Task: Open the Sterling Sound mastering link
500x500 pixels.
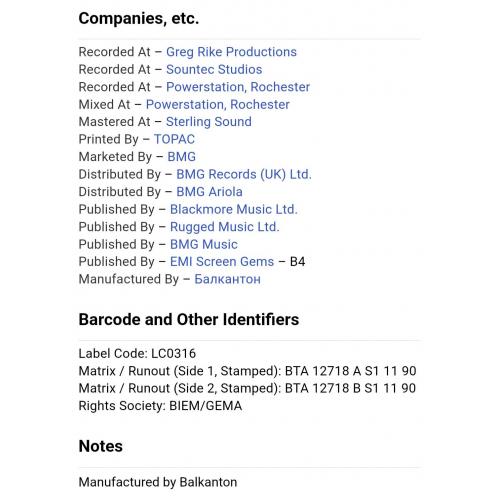Action: [209, 122]
